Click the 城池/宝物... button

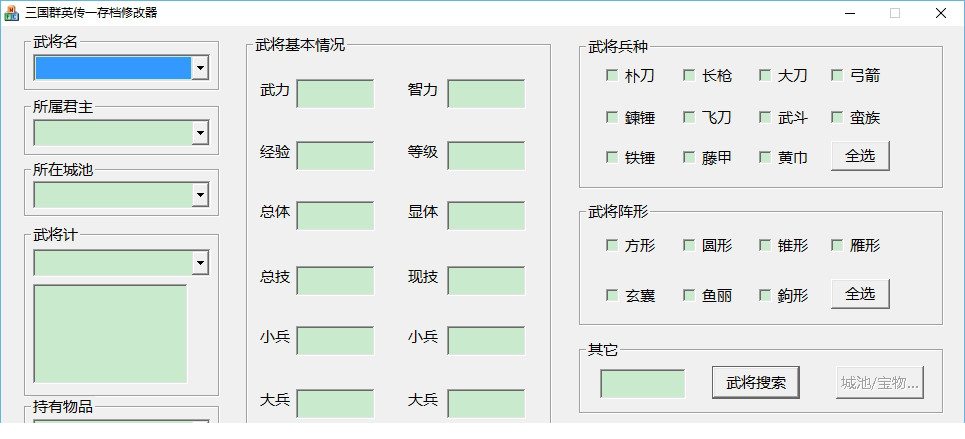(879, 382)
